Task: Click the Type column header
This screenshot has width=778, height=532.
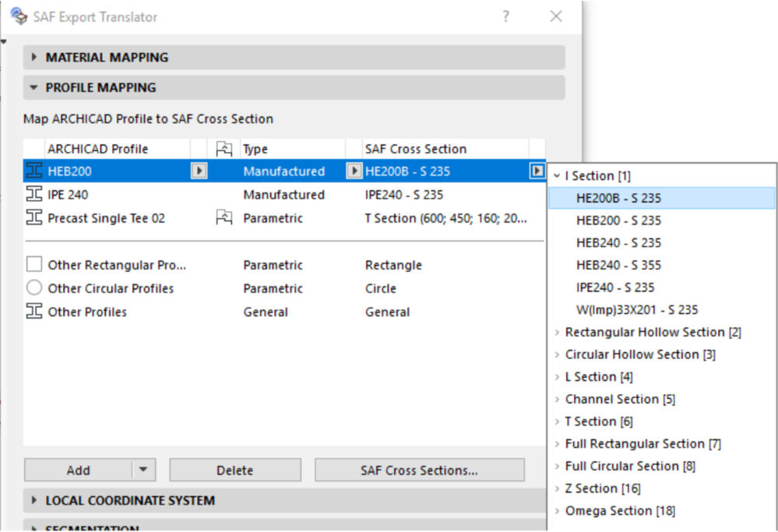Action: [x=293, y=149]
